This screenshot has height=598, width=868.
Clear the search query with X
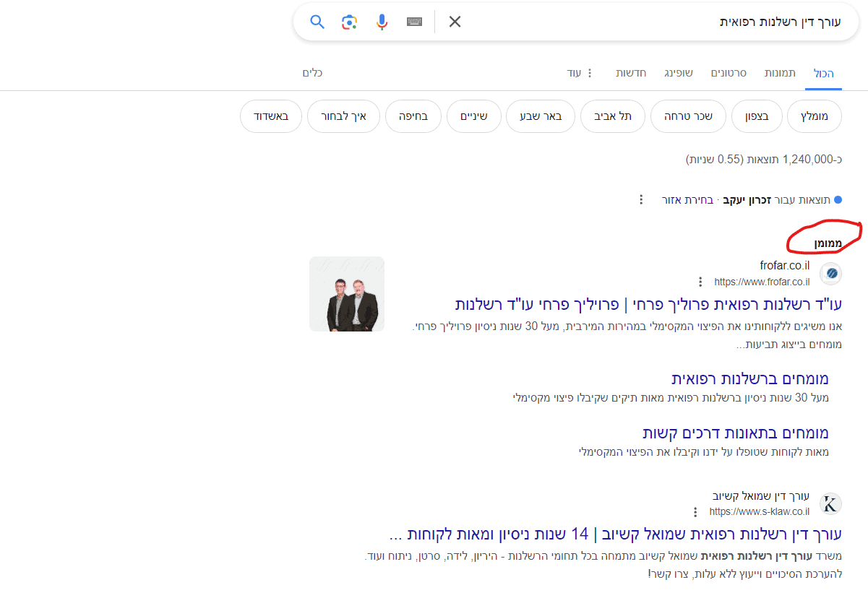click(455, 22)
